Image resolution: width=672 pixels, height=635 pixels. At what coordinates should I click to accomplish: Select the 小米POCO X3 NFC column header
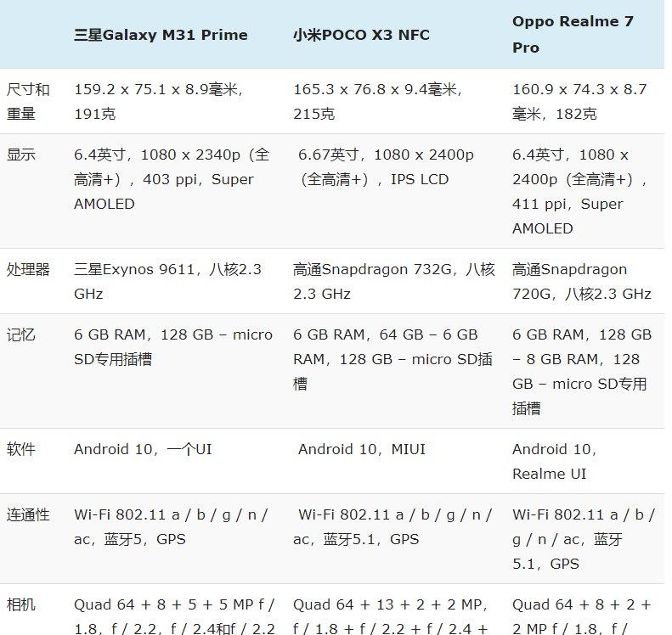click(x=361, y=35)
